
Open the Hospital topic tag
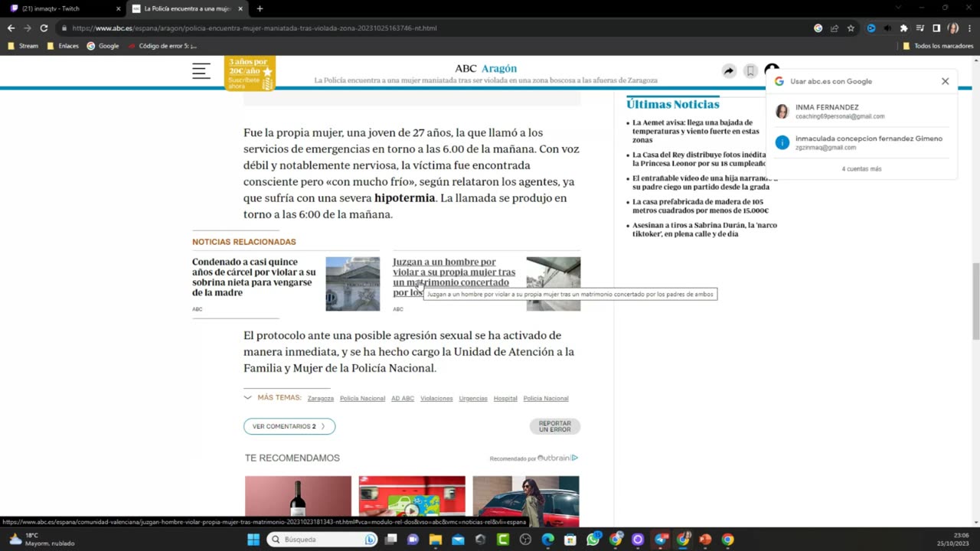[x=505, y=399]
